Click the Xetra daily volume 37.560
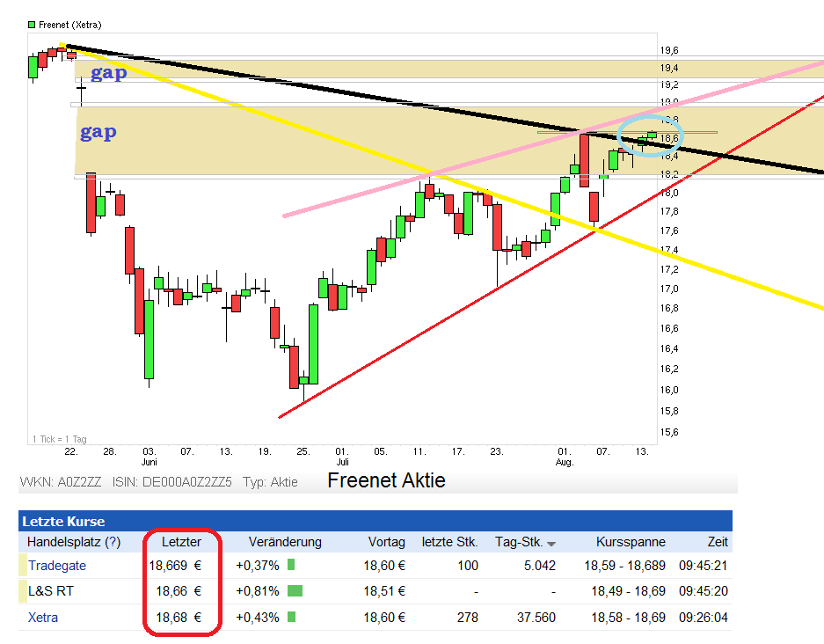This screenshot has width=824, height=644. 536,618
